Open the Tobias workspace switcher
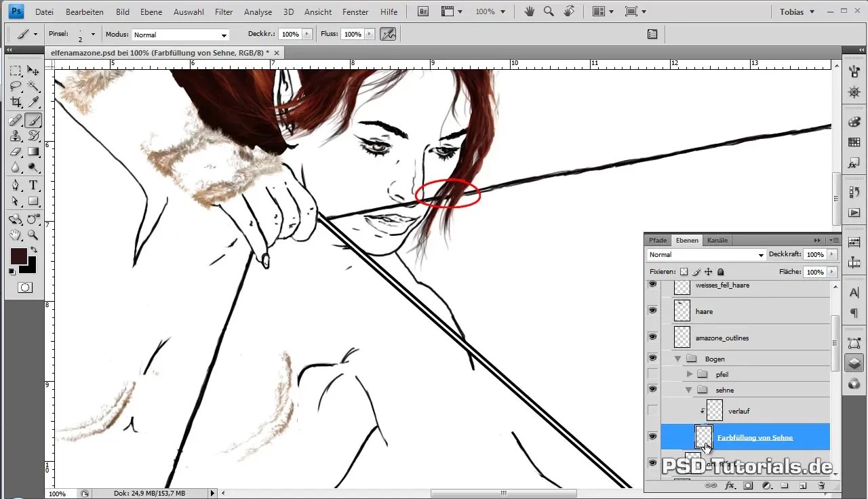868x499 pixels. (x=797, y=12)
